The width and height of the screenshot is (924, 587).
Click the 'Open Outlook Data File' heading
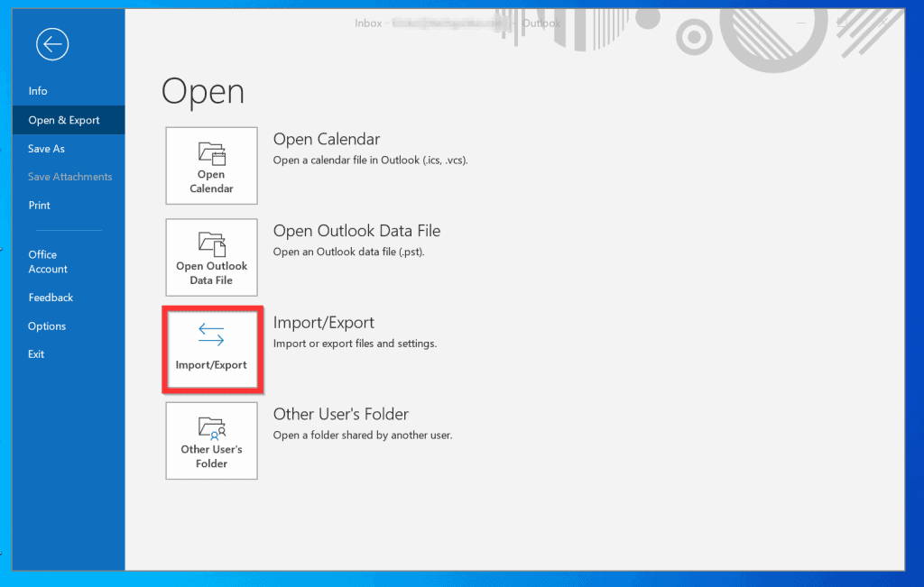pyautogui.click(x=356, y=231)
